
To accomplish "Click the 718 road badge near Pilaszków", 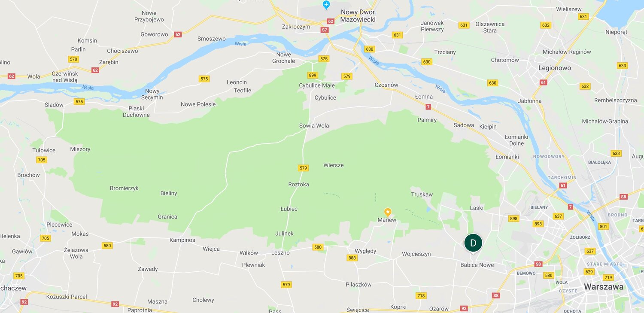I will (421, 295).
